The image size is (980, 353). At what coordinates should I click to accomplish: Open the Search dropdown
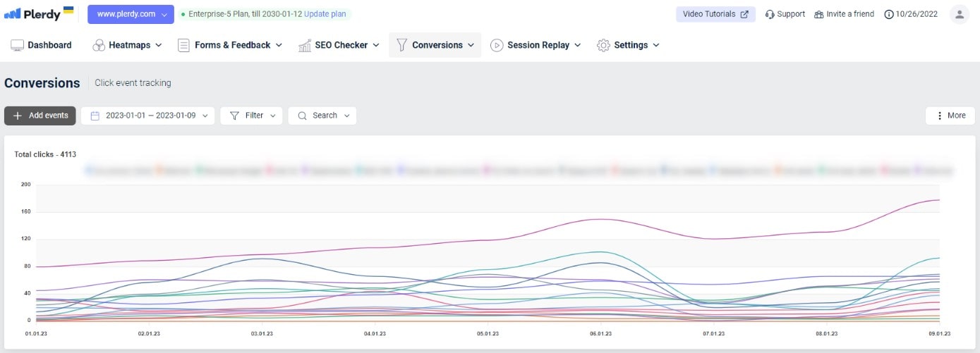pyautogui.click(x=322, y=116)
